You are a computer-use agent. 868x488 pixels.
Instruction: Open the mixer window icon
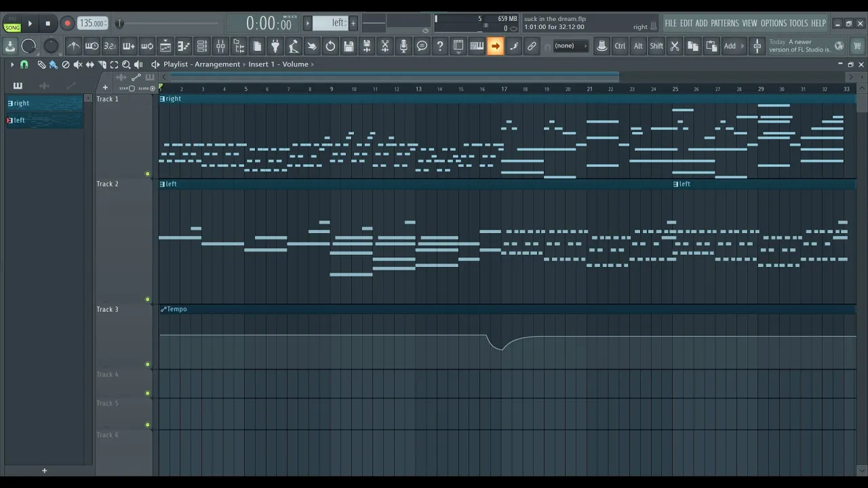point(220,46)
